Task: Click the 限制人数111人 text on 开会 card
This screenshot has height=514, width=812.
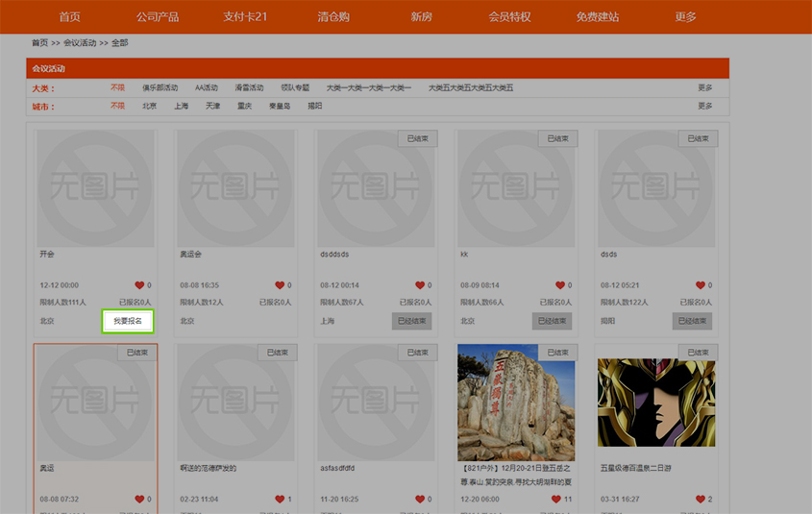Action: [x=62, y=303]
